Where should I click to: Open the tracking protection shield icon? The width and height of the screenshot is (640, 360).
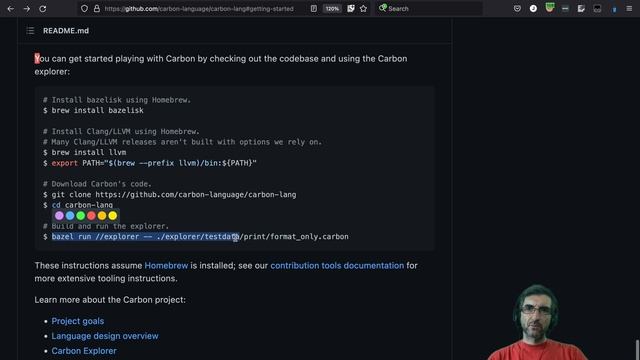click(x=84, y=9)
